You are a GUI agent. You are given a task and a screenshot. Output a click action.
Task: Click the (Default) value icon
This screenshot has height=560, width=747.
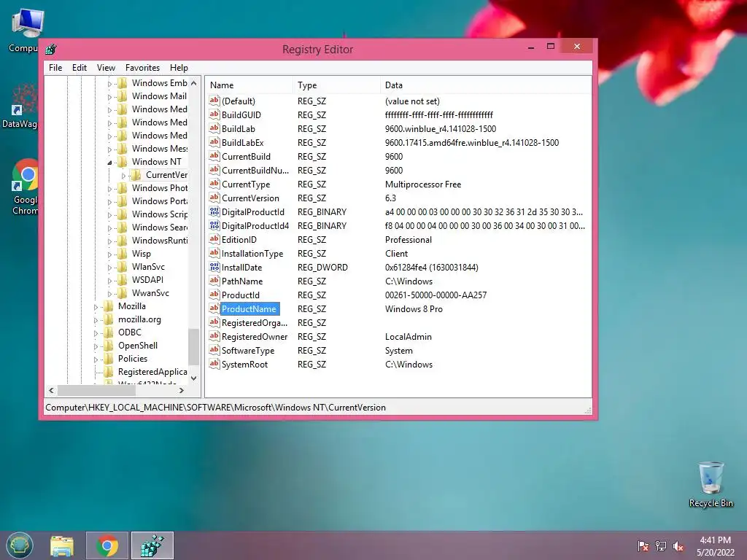point(214,101)
